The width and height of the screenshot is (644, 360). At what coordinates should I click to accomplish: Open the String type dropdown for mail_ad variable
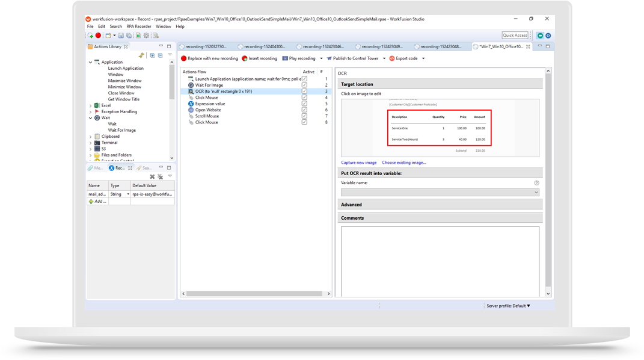(x=127, y=194)
